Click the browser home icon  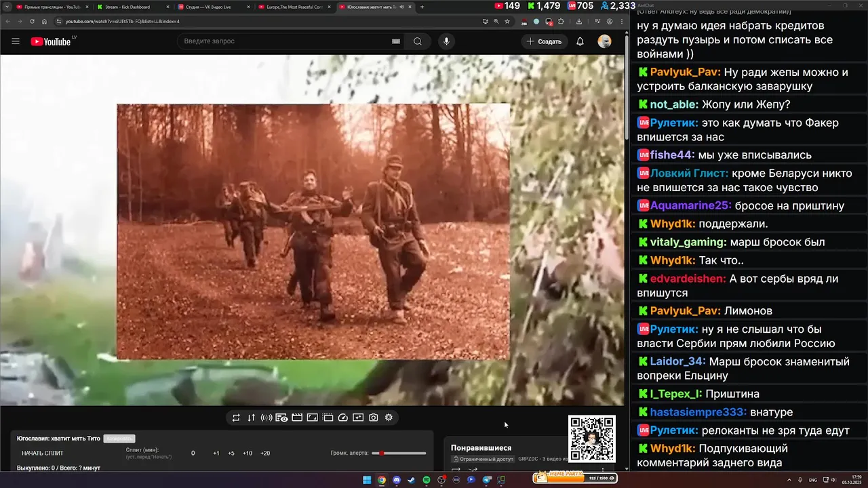coord(44,21)
